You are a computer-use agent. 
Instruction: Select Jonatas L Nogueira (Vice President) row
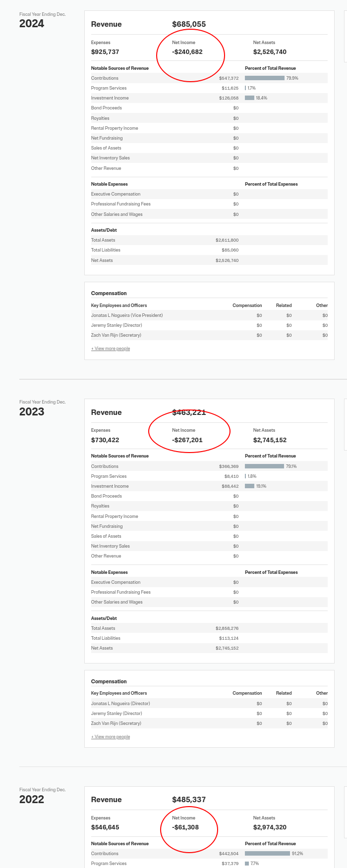tap(209, 315)
